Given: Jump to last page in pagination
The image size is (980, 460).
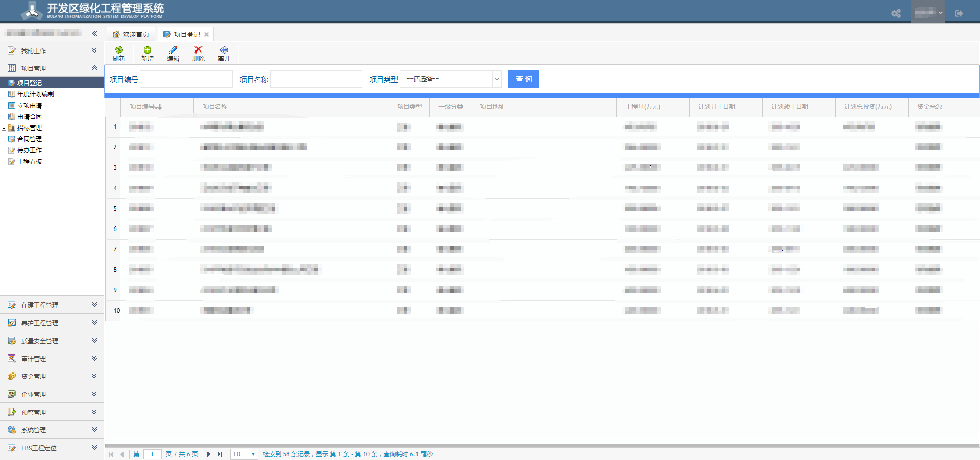Looking at the screenshot, I should coord(220,454).
